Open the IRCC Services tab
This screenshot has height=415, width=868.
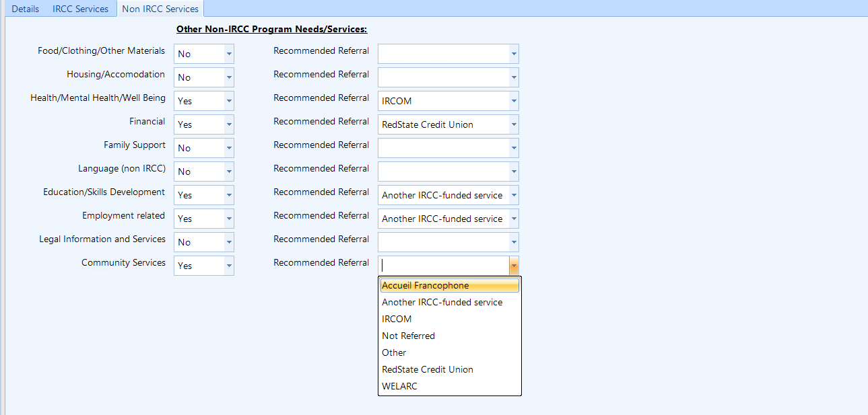point(80,9)
